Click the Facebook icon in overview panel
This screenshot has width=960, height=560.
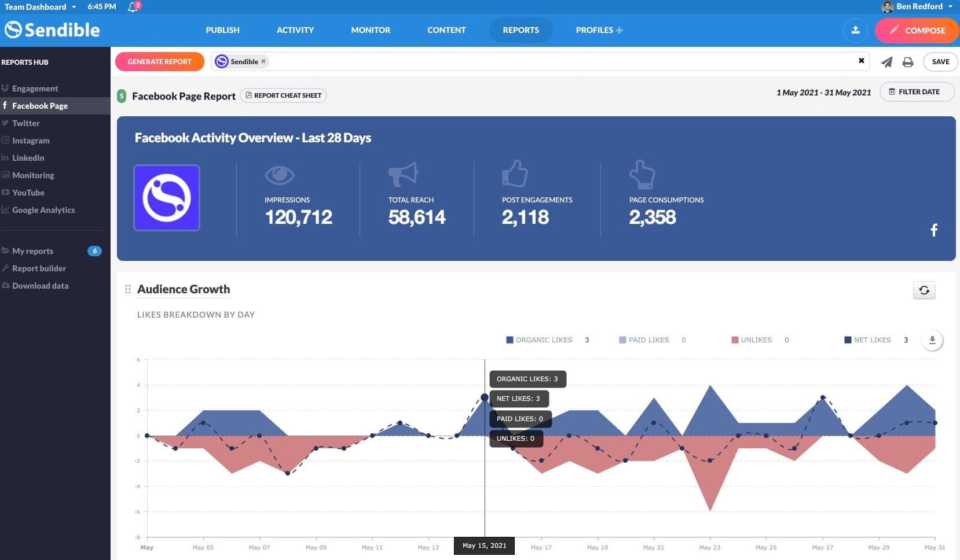click(933, 230)
